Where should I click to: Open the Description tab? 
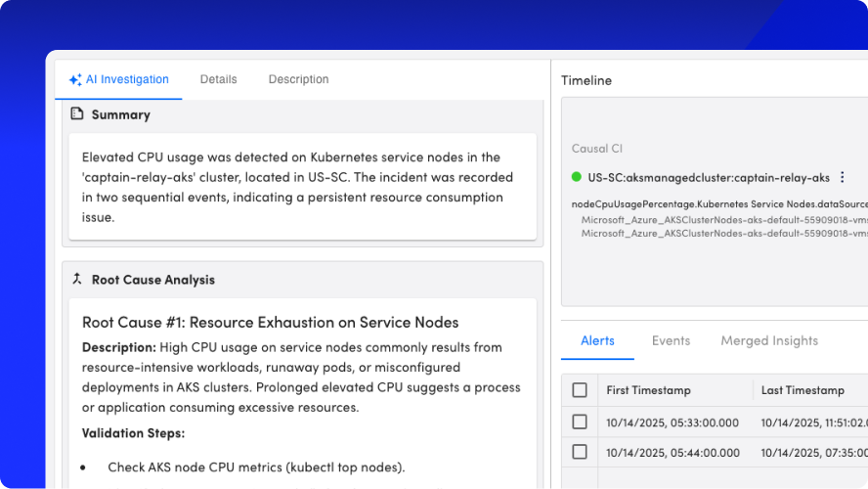click(298, 79)
